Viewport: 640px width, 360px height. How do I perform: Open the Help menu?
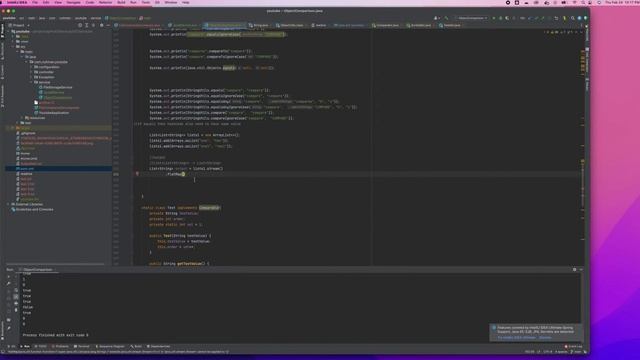(x=186, y=2)
